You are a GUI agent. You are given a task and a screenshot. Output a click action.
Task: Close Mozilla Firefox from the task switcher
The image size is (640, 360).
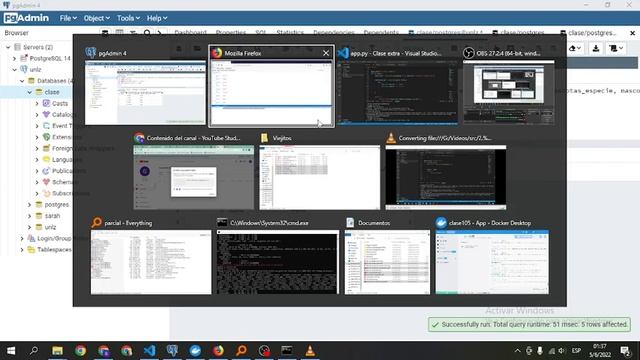coord(326,53)
